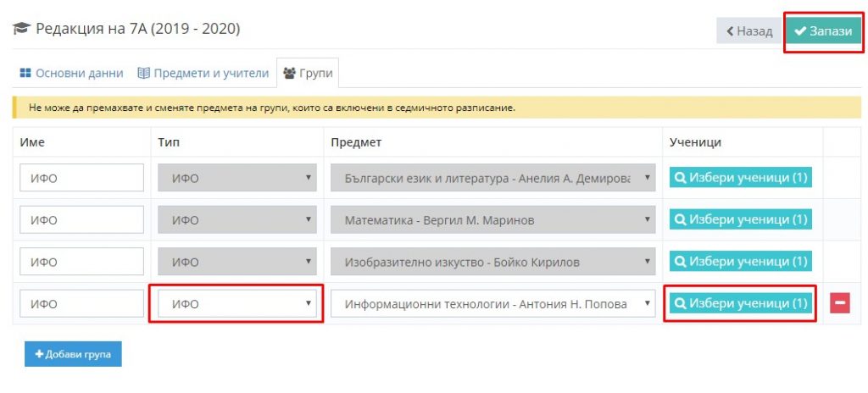Choose students for the Математика group
868x393 pixels.
pyautogui.click(x=741, y=219)
